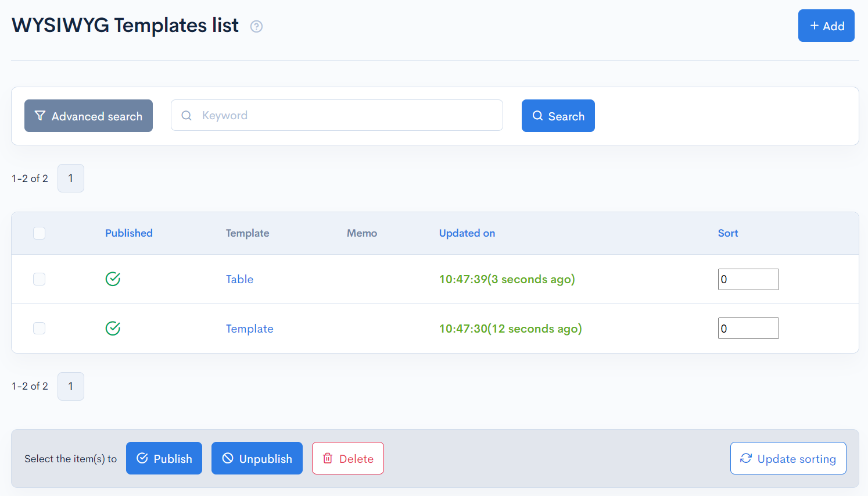
Task: Click inside the Keyword search field
Action: click(x=337, y=115)
